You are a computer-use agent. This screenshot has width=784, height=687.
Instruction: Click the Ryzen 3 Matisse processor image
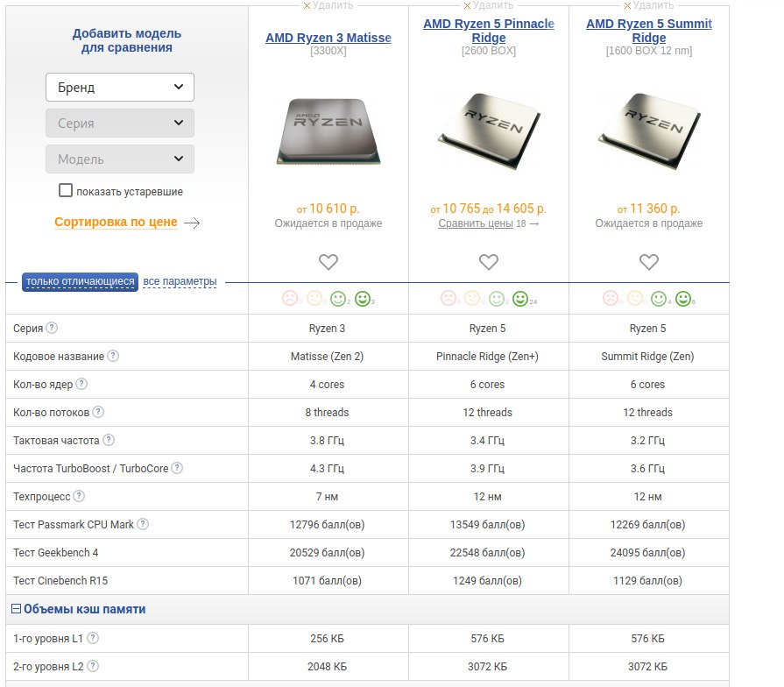(x=328, y=131)
